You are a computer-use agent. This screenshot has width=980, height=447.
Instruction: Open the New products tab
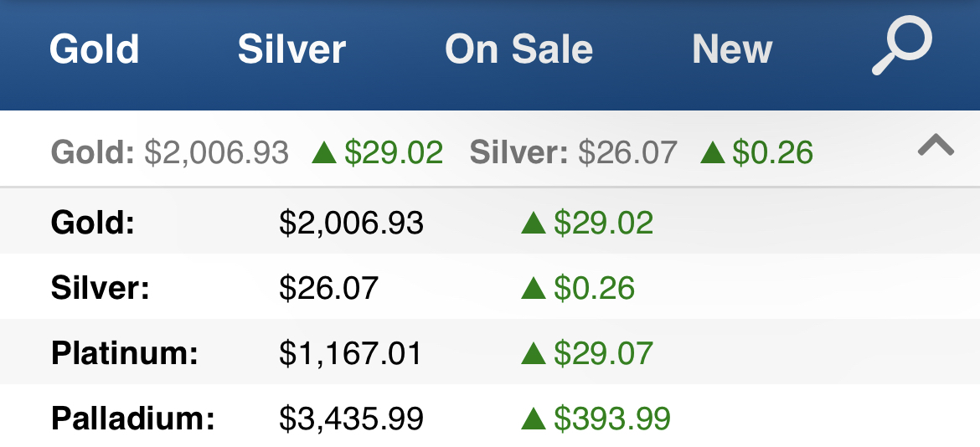click(x=732, y=49)
